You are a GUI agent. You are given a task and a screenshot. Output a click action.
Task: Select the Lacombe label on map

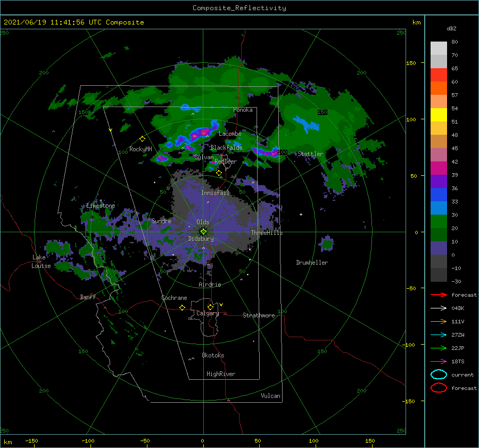point(230,134)
